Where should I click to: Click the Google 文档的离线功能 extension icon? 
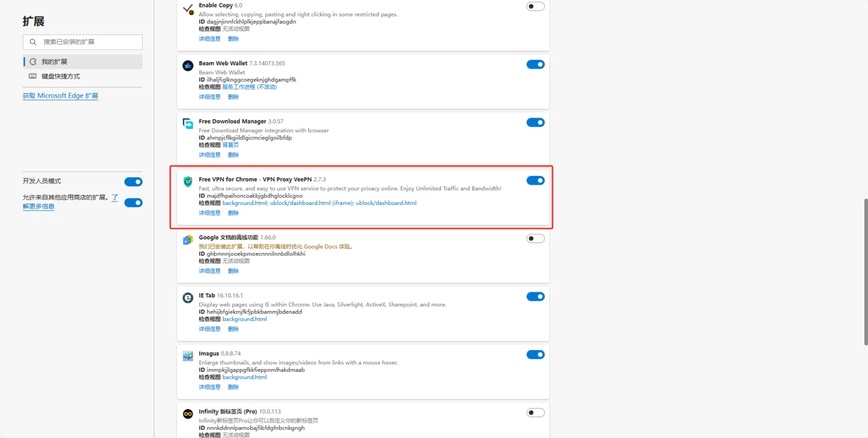click(188, 240)
